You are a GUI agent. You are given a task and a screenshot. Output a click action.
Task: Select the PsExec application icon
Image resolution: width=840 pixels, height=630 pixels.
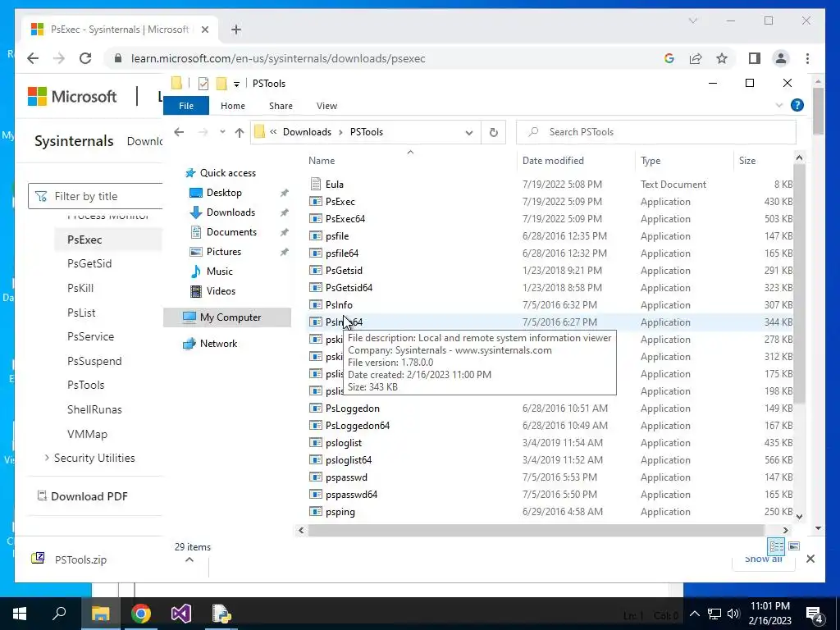(x=316, y=202)
